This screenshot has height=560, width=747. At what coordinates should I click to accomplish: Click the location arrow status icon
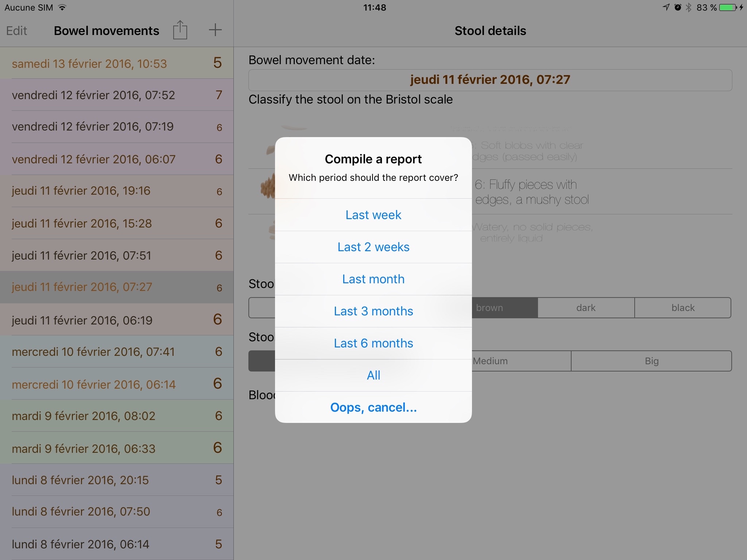tap(666, 7)
